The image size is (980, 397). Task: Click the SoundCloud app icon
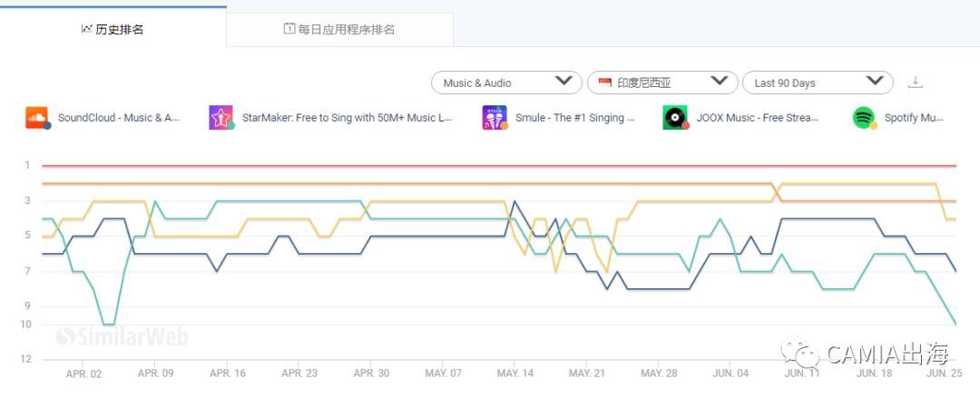pyautogui.click(x=37, y=117)
